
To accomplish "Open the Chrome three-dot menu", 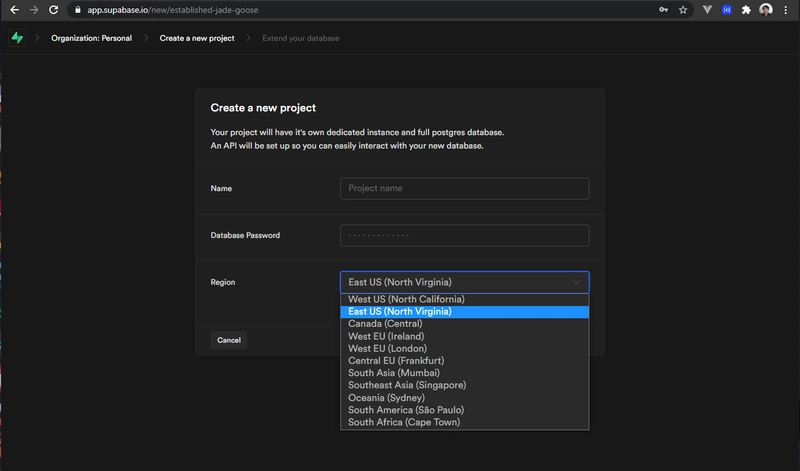I will (x=786, y=10).
